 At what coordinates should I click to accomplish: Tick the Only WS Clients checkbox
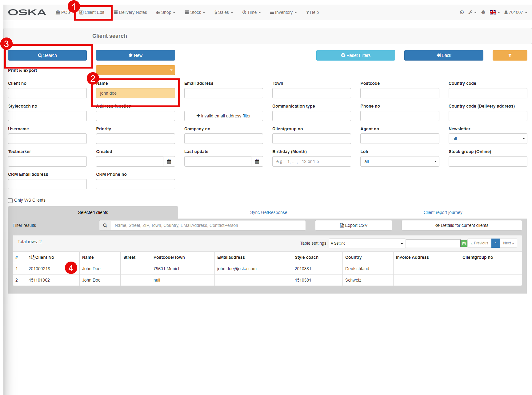10,200
